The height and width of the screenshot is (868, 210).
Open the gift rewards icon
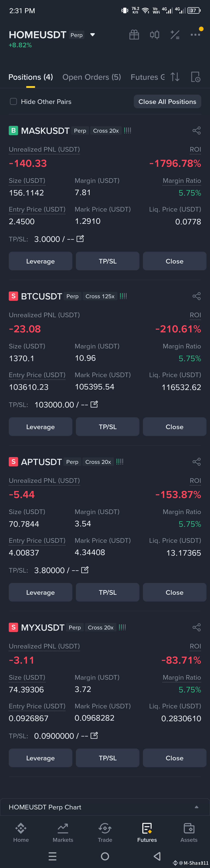tap(134, 35)
